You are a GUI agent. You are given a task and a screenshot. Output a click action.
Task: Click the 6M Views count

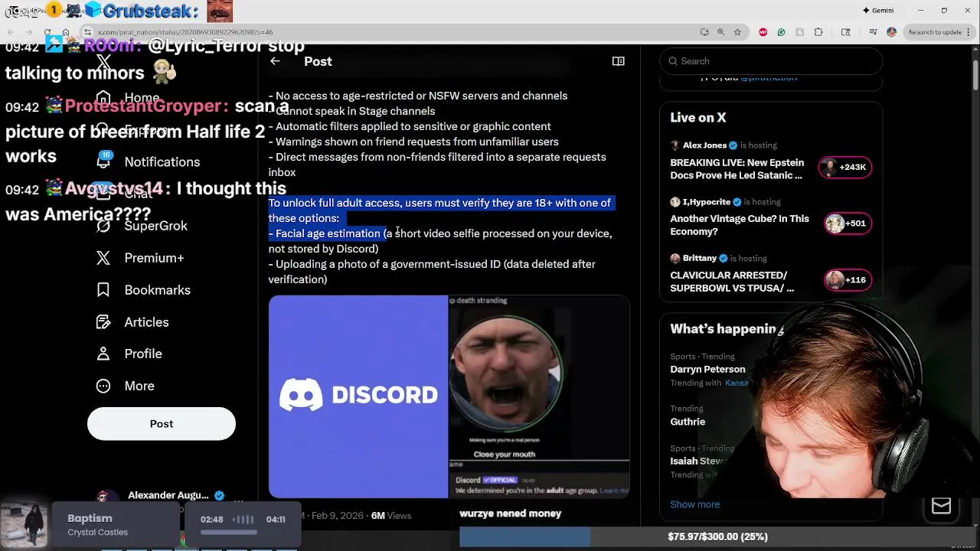[x=391, y=516]
